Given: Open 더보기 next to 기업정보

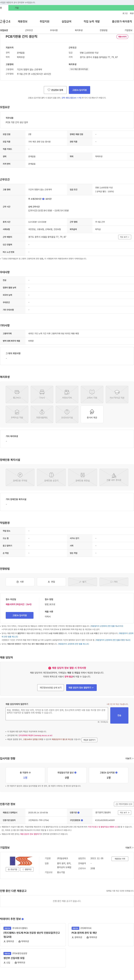Looking at the screenshot, I should [x=129, y=848].
